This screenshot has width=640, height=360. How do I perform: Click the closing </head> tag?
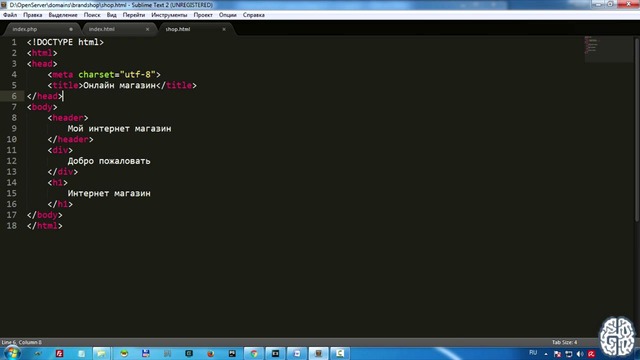(x=45, y=96)
